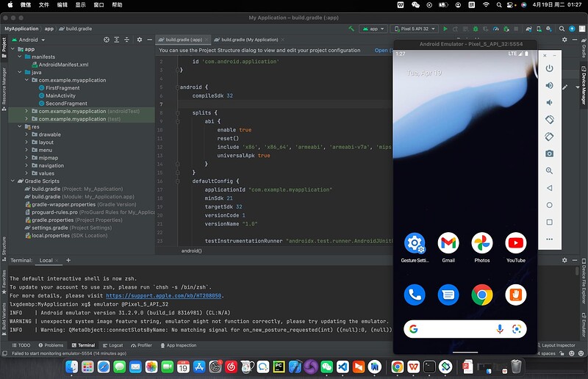The height and width of the screenshot is (379, 588).
Task: Open the Android project view dropdown
Action: tap(29, 40)
